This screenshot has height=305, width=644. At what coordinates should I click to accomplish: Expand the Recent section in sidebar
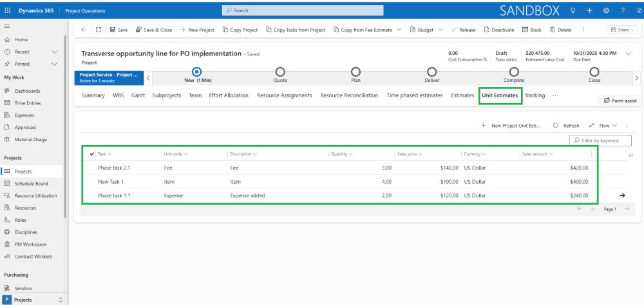tap(54, 52)
